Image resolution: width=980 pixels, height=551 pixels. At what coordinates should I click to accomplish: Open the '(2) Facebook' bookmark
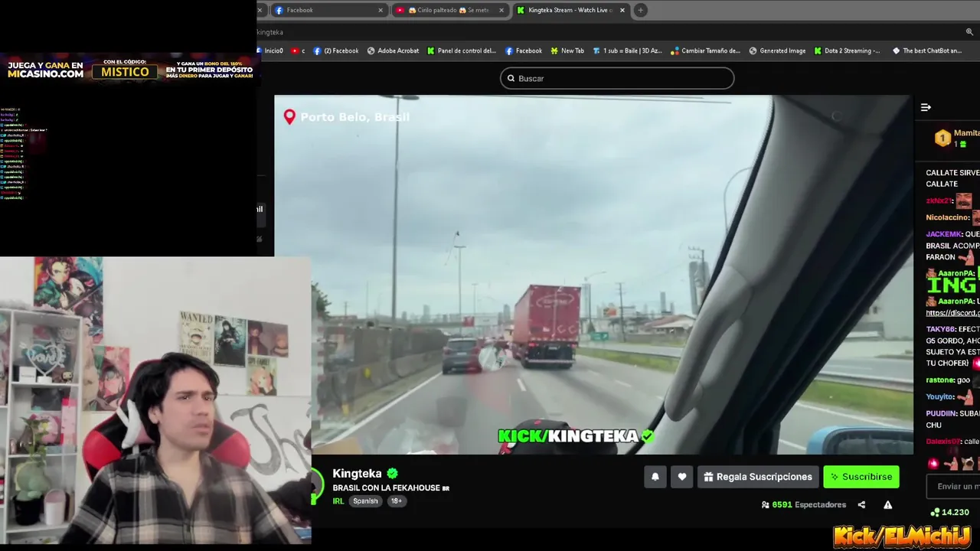tap(335, 51)
